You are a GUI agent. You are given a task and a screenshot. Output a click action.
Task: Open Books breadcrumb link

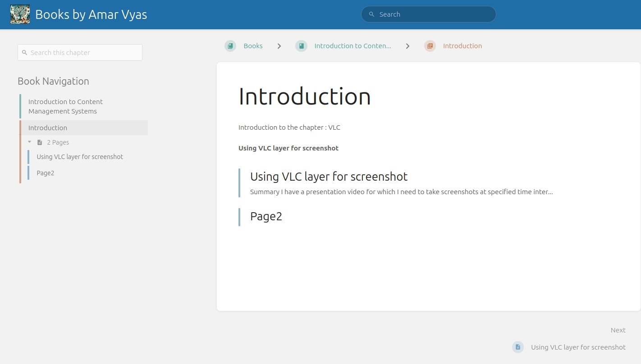click(253, 46)
